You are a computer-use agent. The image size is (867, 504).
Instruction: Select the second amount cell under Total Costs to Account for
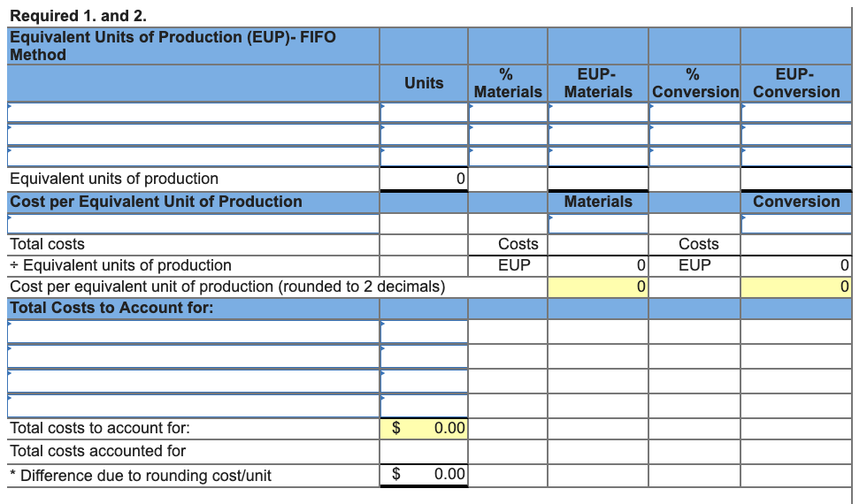pyautogui.click(x=424, y=356)
